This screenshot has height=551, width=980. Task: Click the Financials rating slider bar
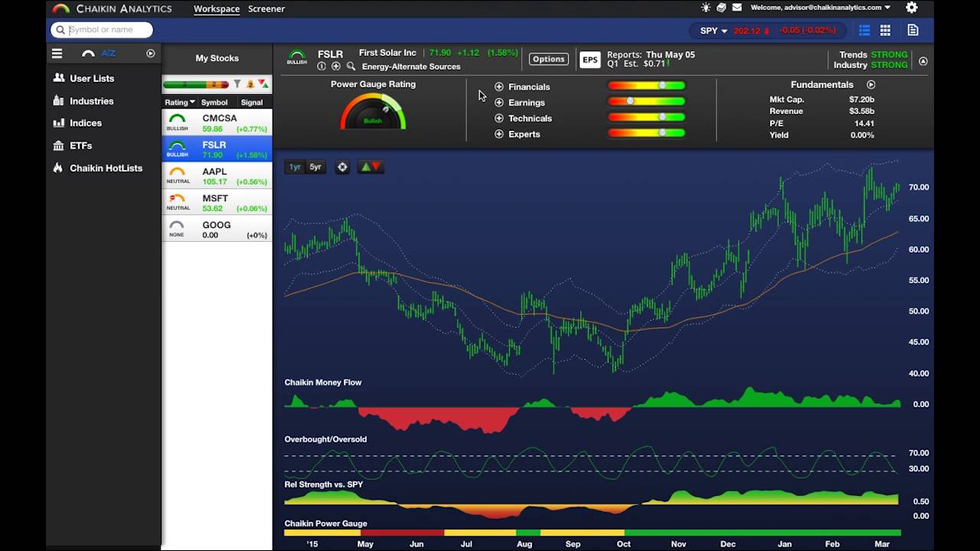646,86
